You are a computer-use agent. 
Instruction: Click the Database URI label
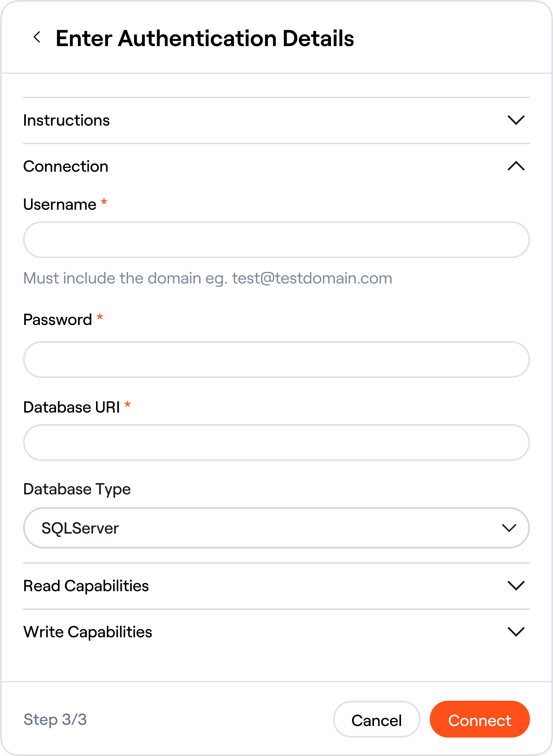click(72, 407)
